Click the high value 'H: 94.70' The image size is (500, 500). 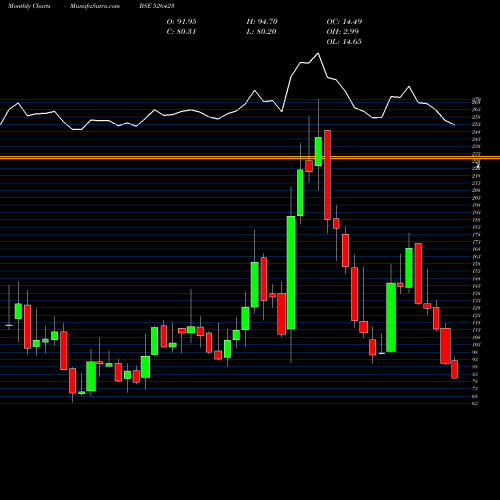click(262, 22)
